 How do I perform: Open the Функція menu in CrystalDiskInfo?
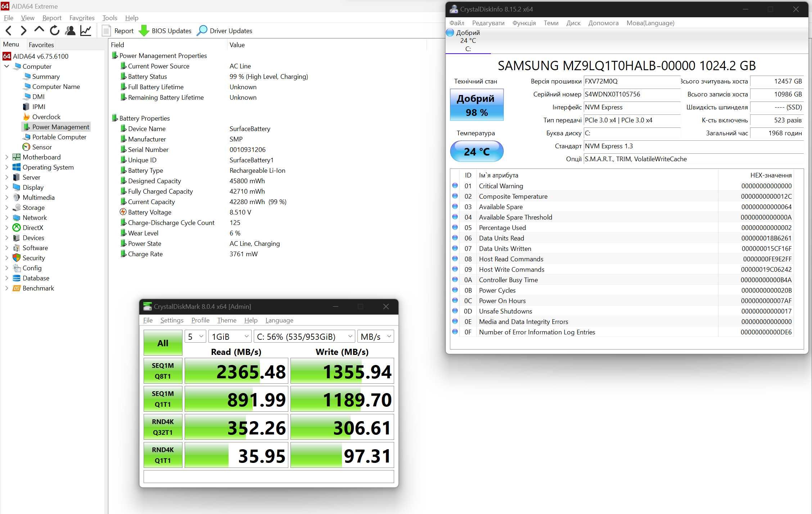tap(524, 23)
